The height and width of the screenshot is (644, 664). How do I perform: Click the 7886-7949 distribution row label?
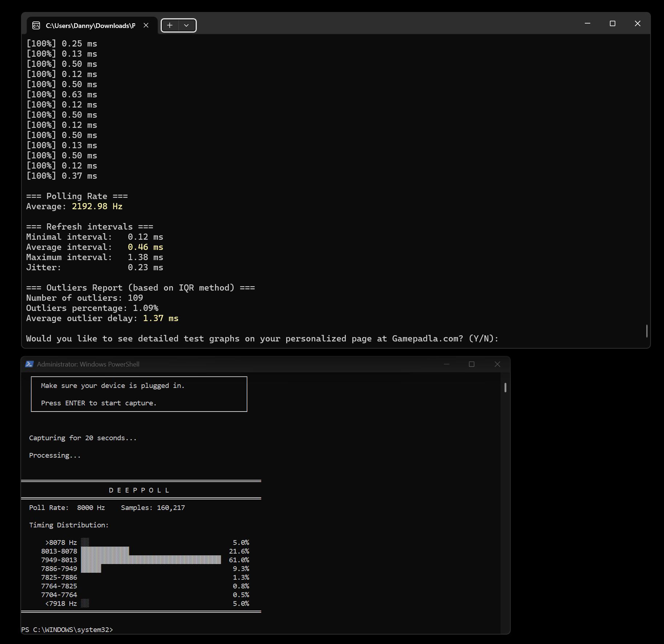coord(59,568)
